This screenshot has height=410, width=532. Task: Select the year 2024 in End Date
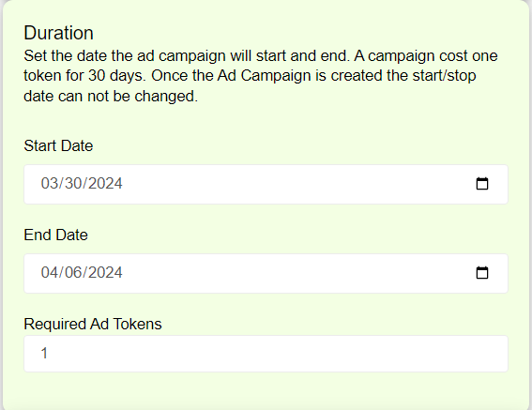(x=105, y=272)
